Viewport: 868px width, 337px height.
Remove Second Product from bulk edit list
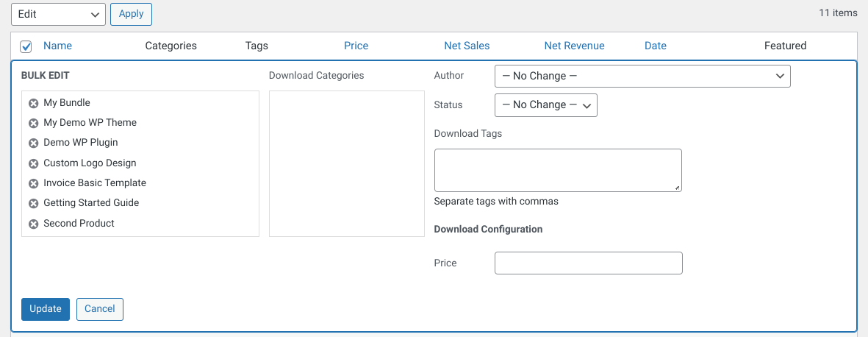pyautogui.click(x=33, y=224)
